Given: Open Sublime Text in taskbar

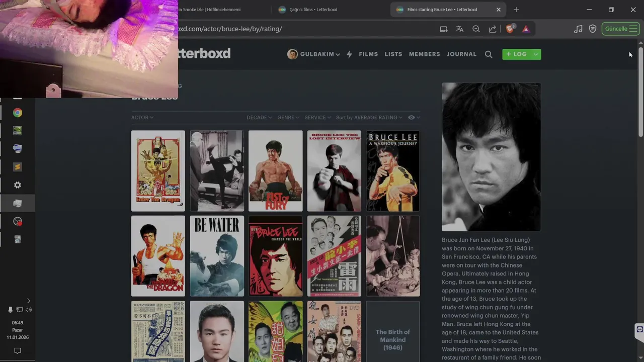Looking at the screenshot, I should click(18, 167).
